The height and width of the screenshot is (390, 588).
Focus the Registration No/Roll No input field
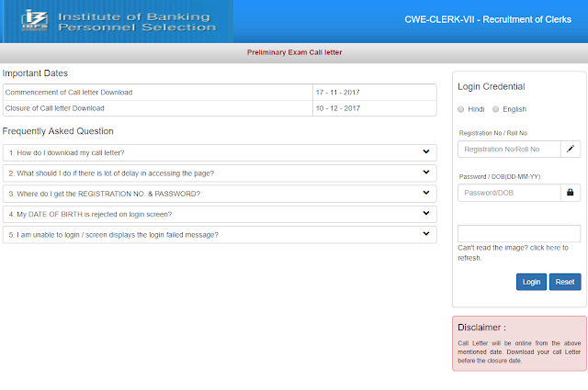pyautogui.click(x=509, y=149)
